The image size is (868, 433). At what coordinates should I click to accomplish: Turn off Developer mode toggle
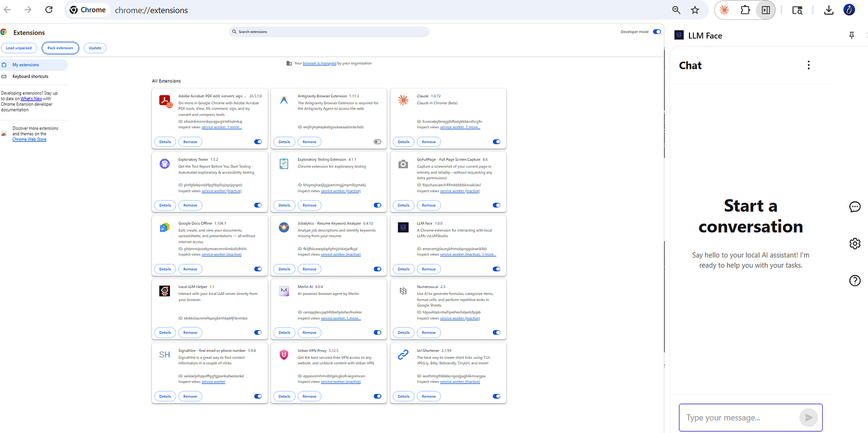[x=657, y=32]
